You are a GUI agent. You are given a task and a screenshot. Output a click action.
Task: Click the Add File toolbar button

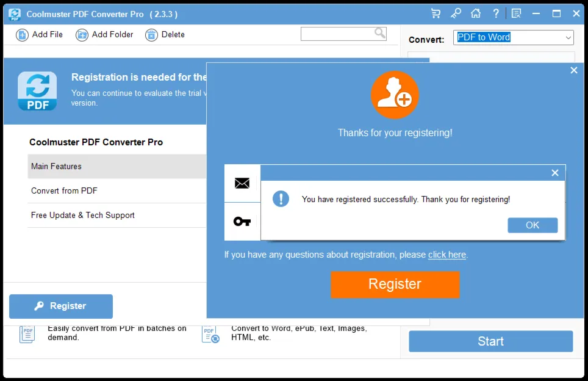[x=40, y=35]
